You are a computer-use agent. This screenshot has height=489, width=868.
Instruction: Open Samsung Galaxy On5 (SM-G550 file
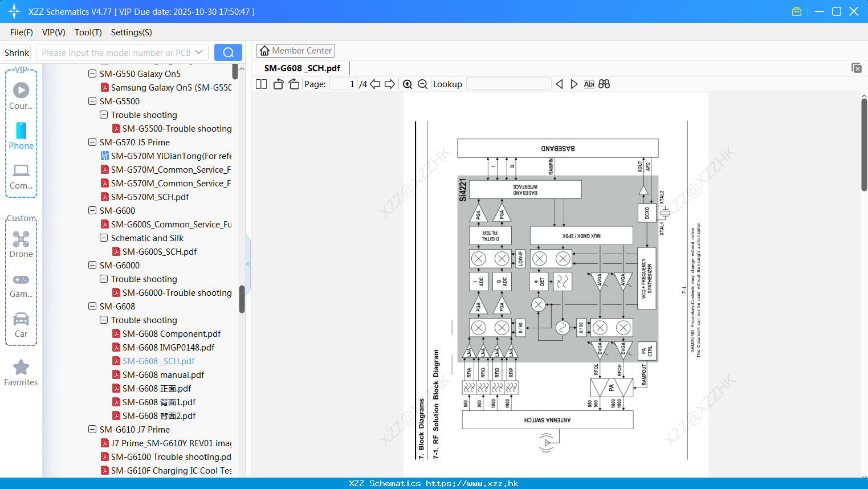click(166, 87)
